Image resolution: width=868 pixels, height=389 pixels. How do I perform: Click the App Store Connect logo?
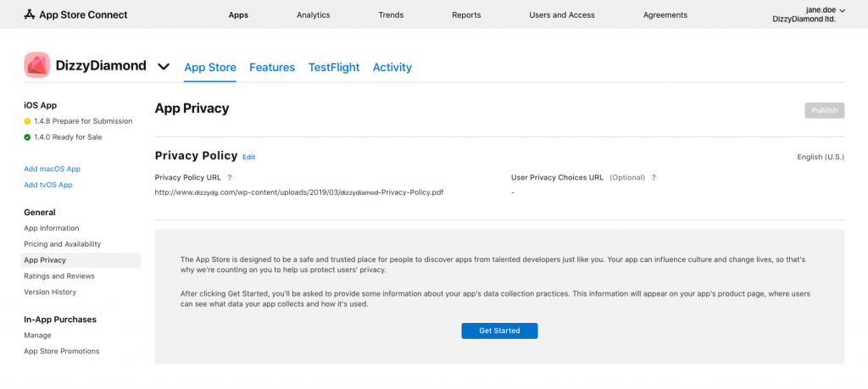(x=75, y=15)
